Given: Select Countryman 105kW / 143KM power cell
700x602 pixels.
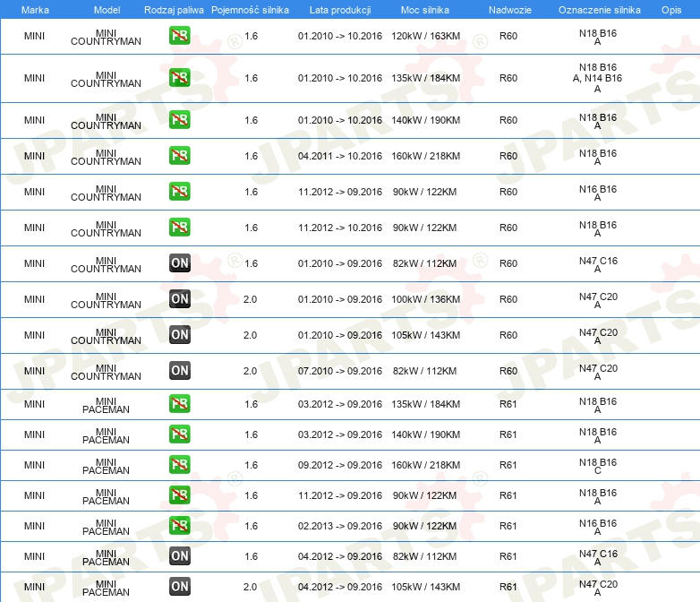Looking at the screenshot, I should click(425, 335).
